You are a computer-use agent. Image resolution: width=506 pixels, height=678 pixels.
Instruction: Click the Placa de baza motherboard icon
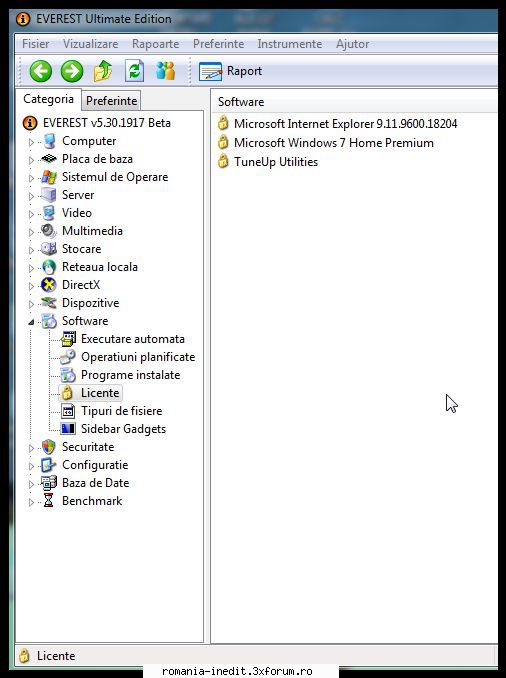[49, 159]
